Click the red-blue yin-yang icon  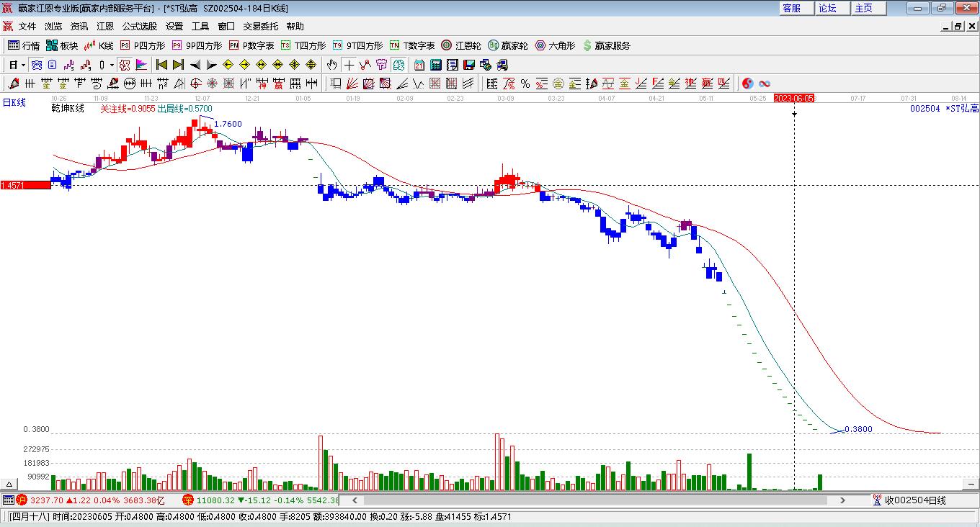747,84
